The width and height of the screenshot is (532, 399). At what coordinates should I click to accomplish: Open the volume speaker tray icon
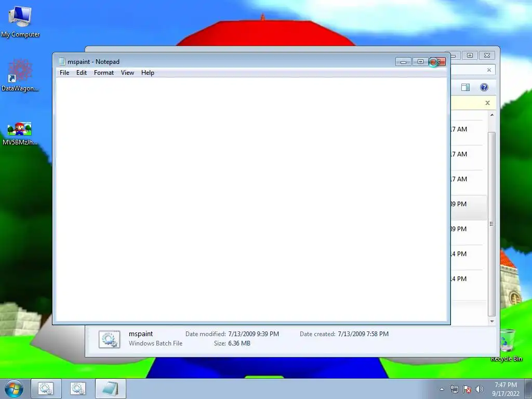479,389
